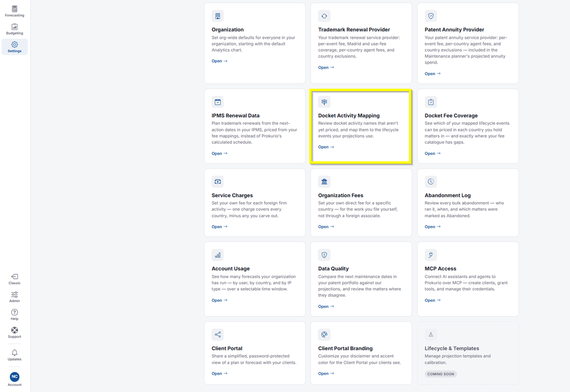
Task: Click the Lifecycle & Templates heading
Action: click(x=452, y=348)
